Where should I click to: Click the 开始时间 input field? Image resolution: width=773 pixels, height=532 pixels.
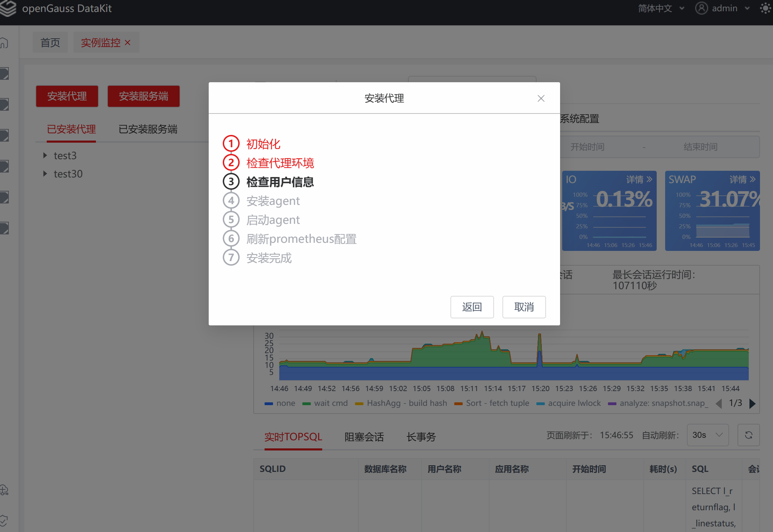pyautogui.click(x=587, y=147)
